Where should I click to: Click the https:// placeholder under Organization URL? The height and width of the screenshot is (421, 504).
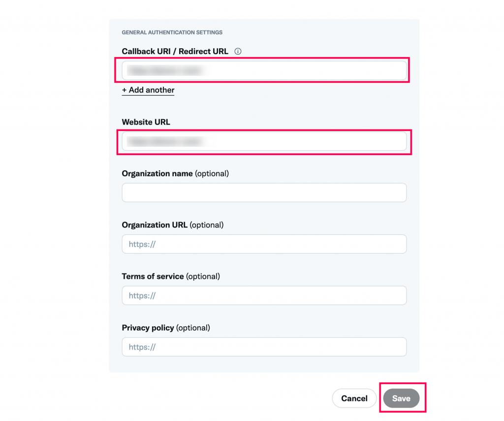142,244
